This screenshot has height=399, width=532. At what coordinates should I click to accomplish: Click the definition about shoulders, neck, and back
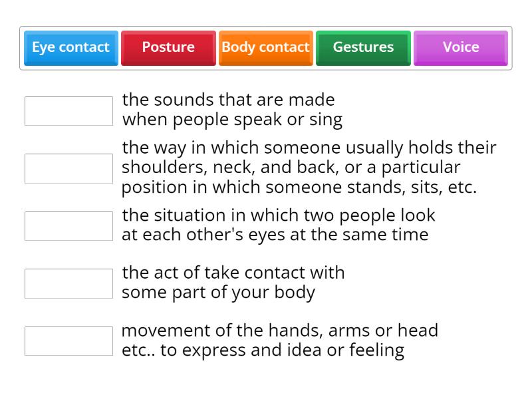click(309, 168)
